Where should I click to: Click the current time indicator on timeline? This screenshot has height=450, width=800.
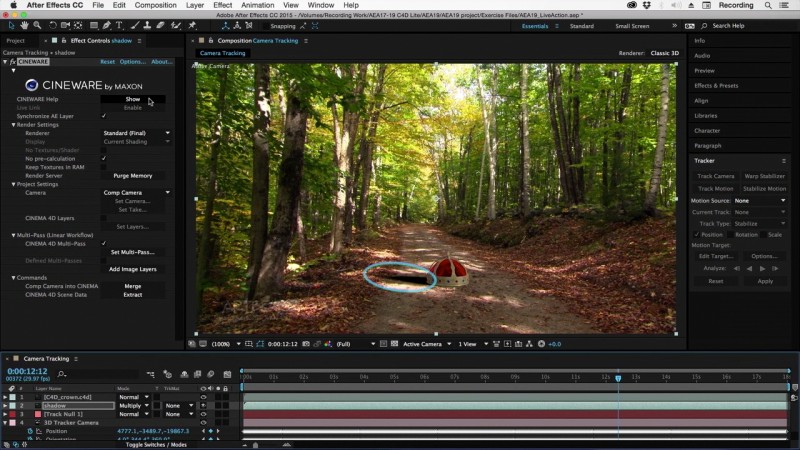(618, 378)
